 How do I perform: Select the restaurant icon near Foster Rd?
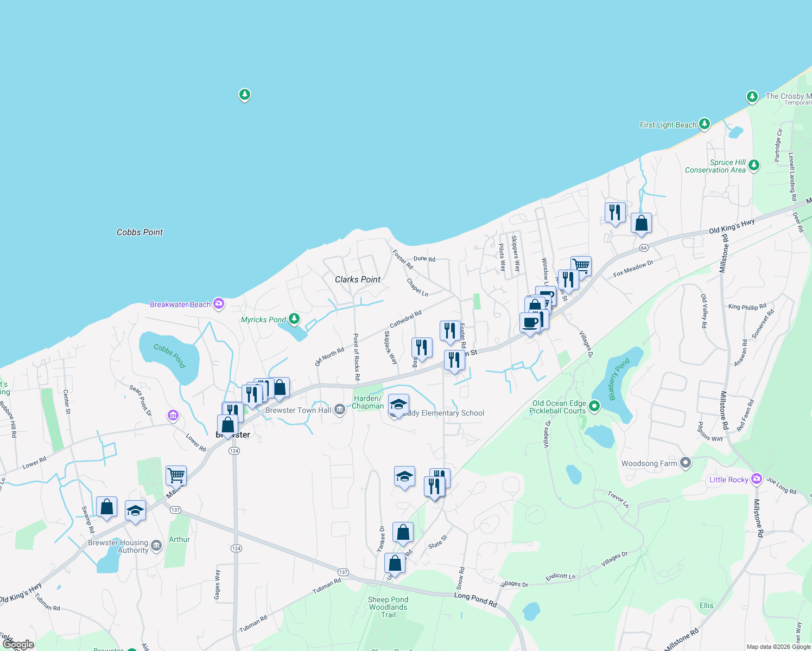(x=449, y=330)
